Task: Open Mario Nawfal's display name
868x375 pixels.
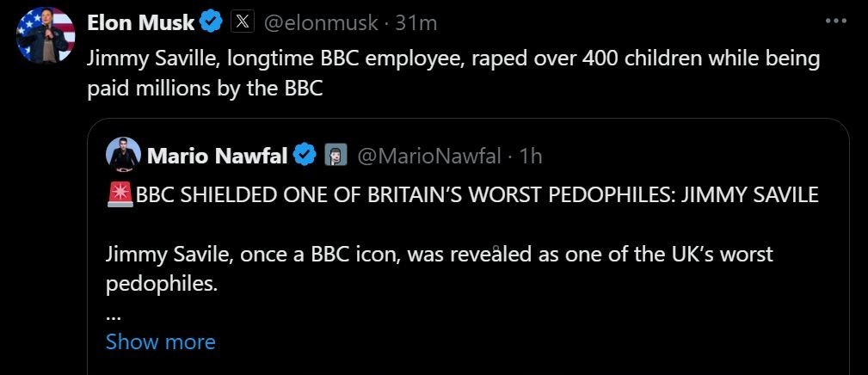Action: tap(218, 156)
